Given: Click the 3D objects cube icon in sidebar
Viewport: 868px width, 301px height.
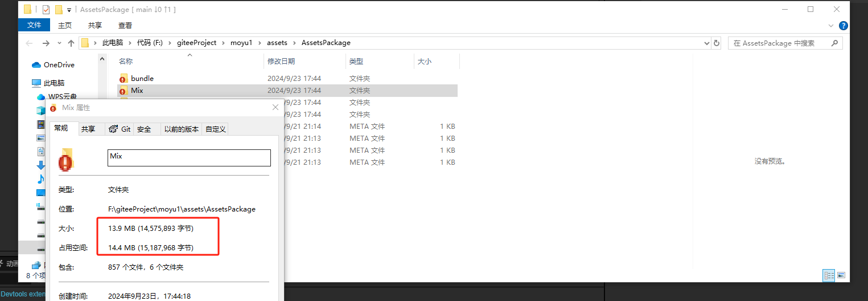Looking at the screenshot, I should (41, 111).
